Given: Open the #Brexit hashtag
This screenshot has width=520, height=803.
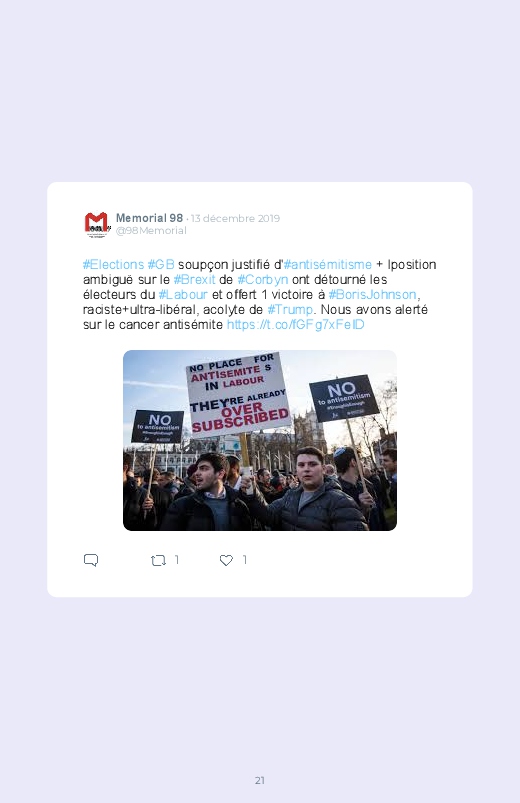Looking at the screenshot, I should click(x=195, y=280).
